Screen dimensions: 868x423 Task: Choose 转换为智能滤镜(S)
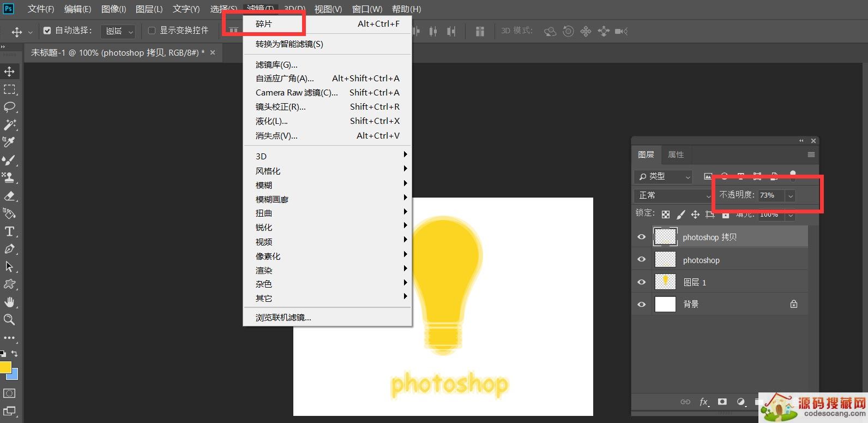(x=327, y=44)
